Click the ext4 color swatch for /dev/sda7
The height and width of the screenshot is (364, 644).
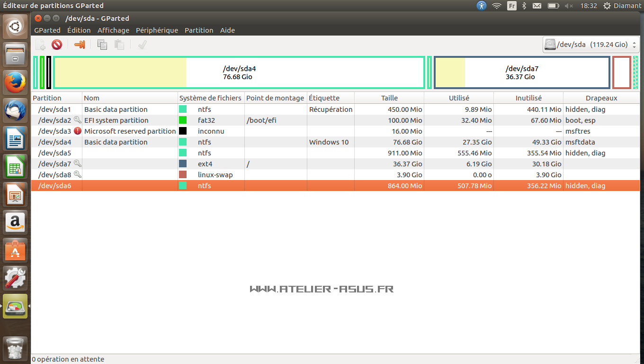183,164
